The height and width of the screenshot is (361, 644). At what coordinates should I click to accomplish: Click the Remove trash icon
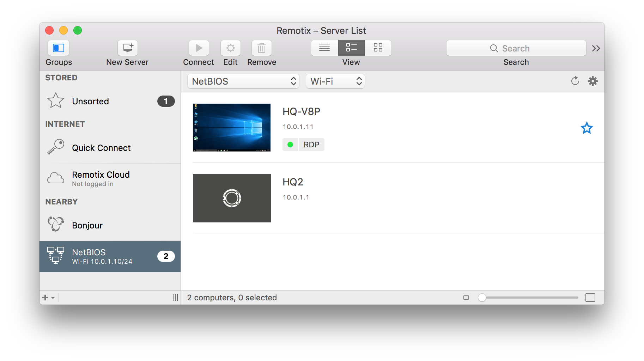(x=262, y=48)
